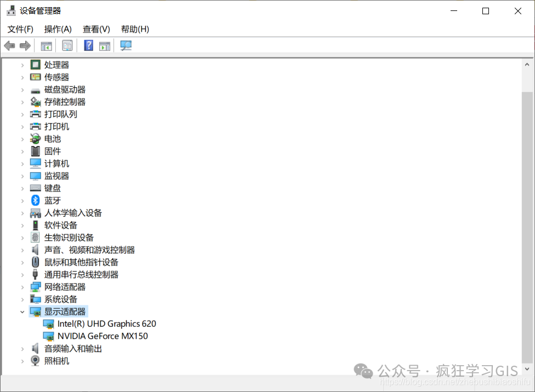Image resolution: width=535 pixels, height=392 pixels.
Task: Click the 计算机 computer icon
Action: click(35, 163)
